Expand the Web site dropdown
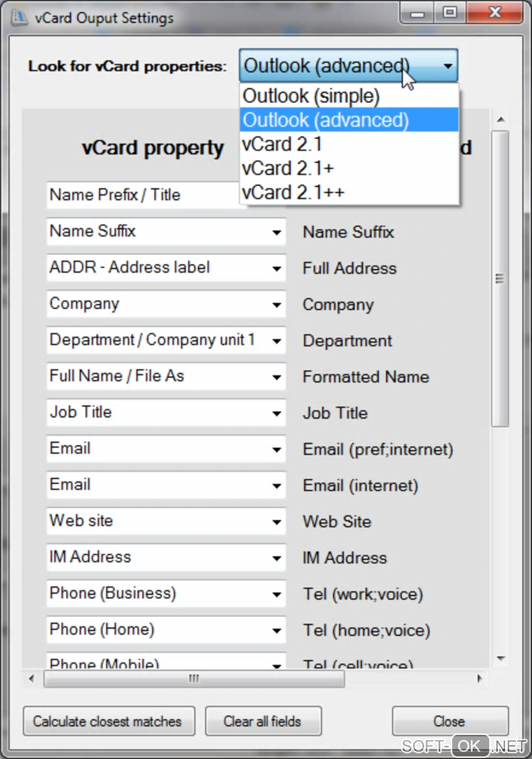Viewport: 532px width, 759px height. (276, 522)
